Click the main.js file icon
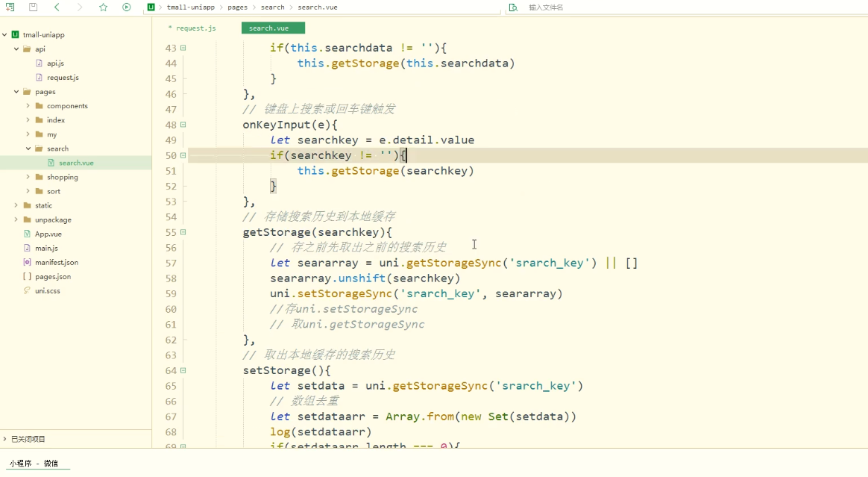The height and width of the screenshot is (477, 868). point(27,248)
